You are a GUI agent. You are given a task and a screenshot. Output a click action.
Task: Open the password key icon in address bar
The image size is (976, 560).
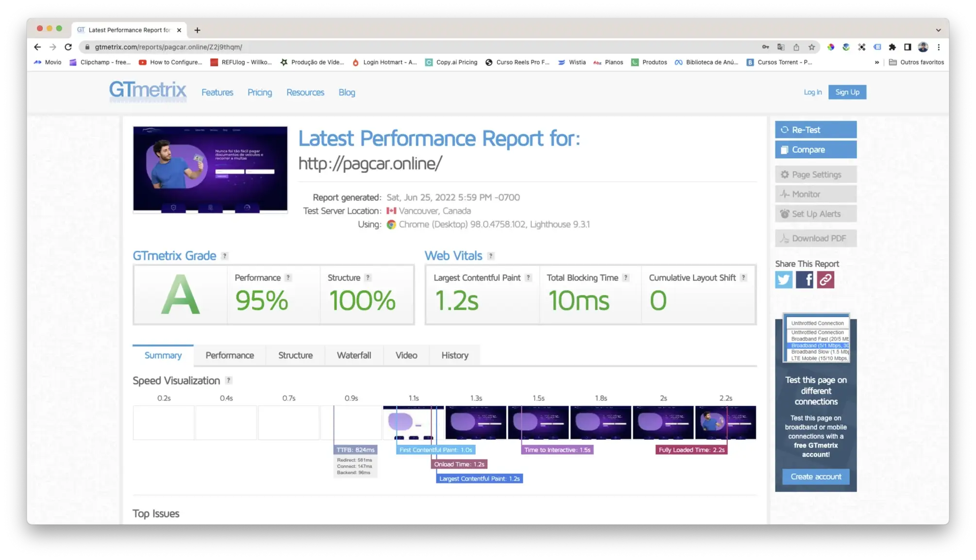(x=765, y=47)
